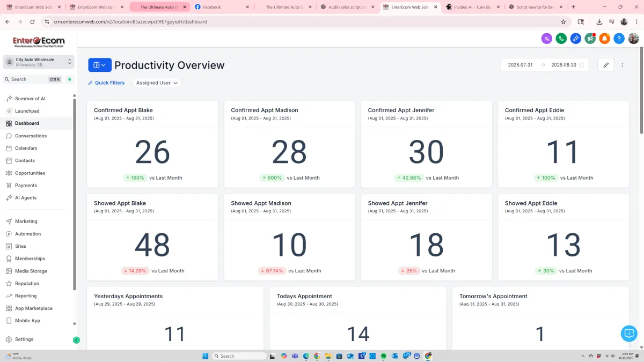Image resolution: width=644 pixels, height=362 pixels.
Task: Expand the City Auto Wholesale location switcher
Action: click(38, 62)
